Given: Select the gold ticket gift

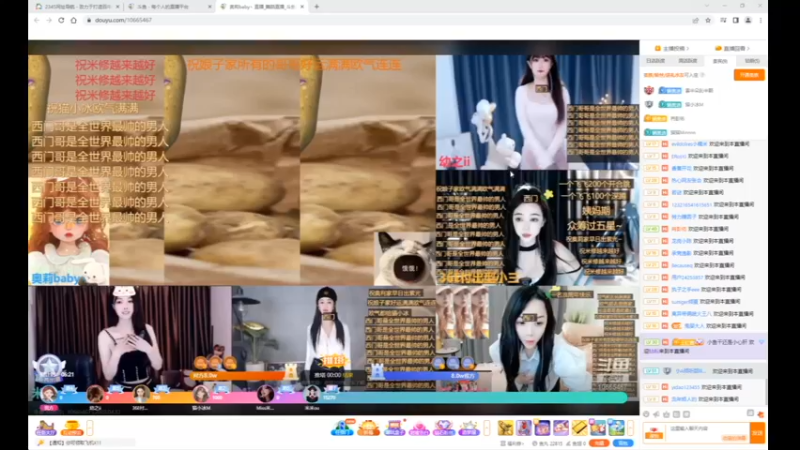Looking at the screenshot, I should pos(580,428).
